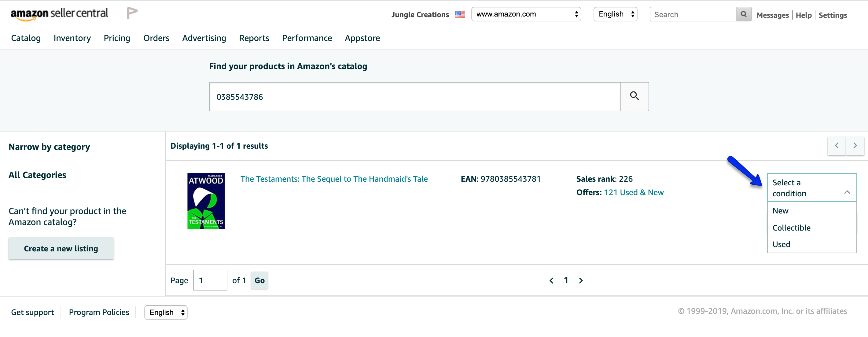Click the flag notification icon beside logo

coord(132,13)
